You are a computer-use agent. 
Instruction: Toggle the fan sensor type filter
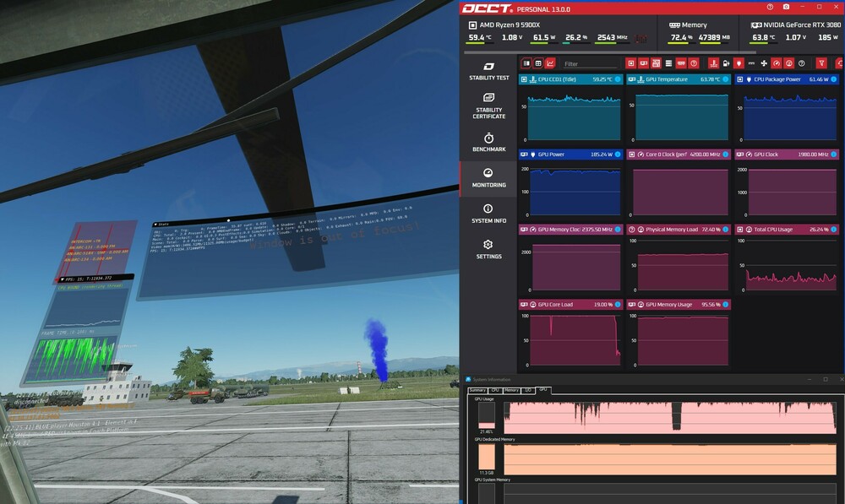pyautogui.click(x=764, y=63)
